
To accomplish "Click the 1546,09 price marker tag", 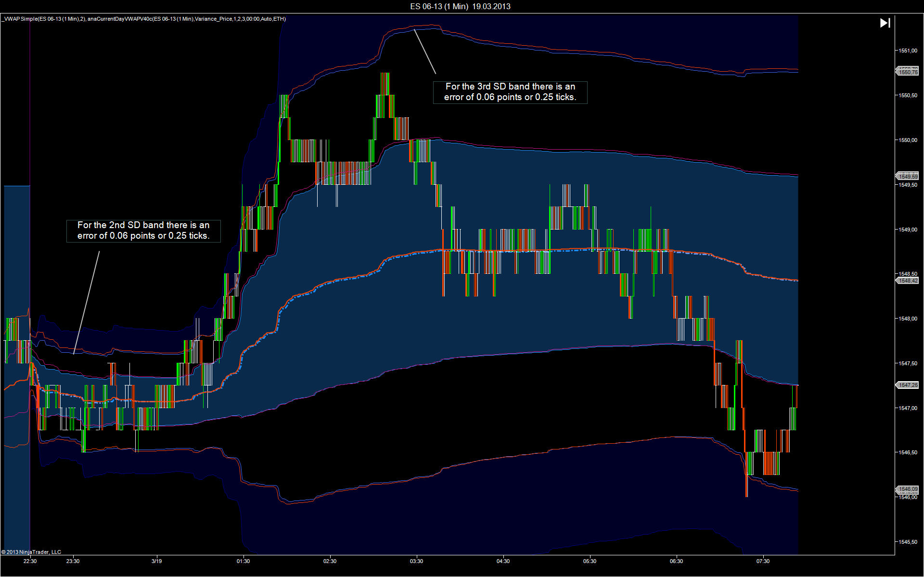I will coord(907,489).
